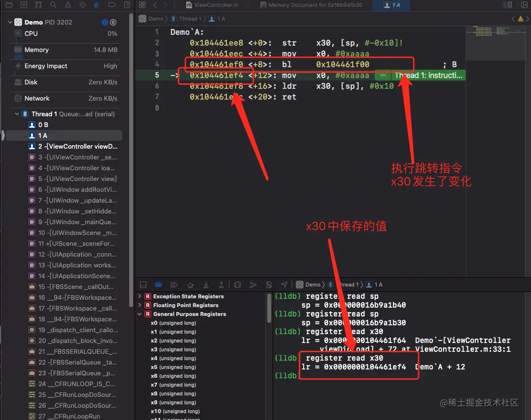Click the Step Out debugging icon
Screen dimensions: 531x420
[x=222, y=285]
